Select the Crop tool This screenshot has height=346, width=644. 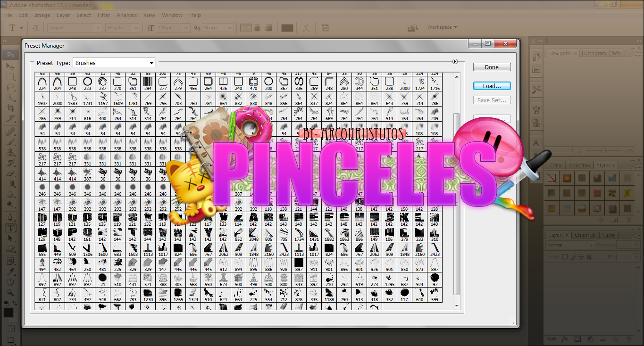tap(10, 108)
